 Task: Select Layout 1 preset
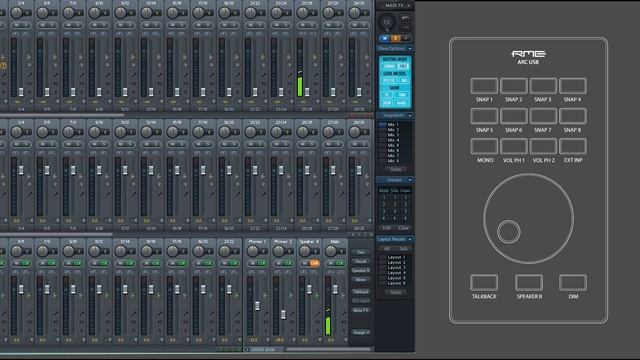tap(394, 258)
